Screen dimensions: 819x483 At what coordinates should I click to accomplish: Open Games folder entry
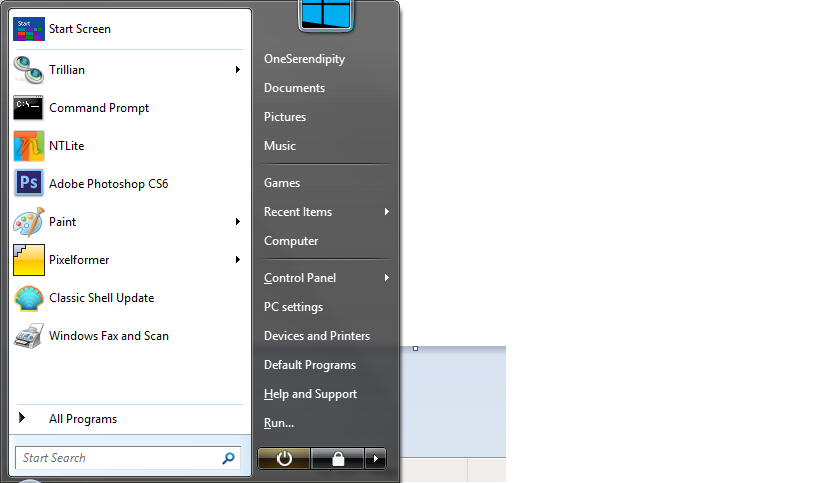[282, 183]
